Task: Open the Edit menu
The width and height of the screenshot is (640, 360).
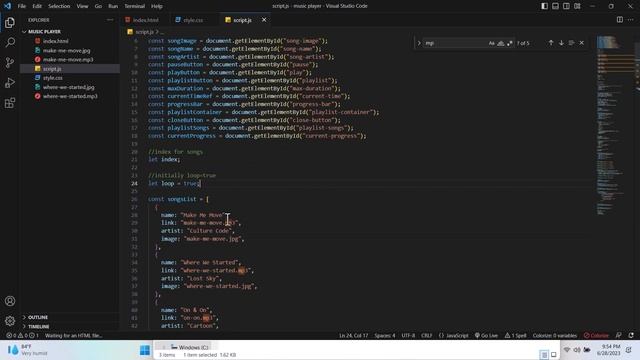Action: [x=37, y=6]
